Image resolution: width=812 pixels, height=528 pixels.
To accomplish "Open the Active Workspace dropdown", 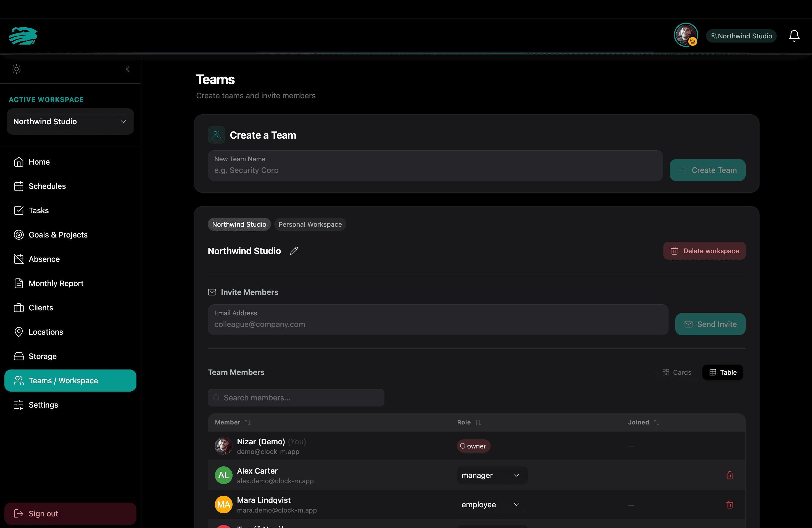I will click(70, 122).
